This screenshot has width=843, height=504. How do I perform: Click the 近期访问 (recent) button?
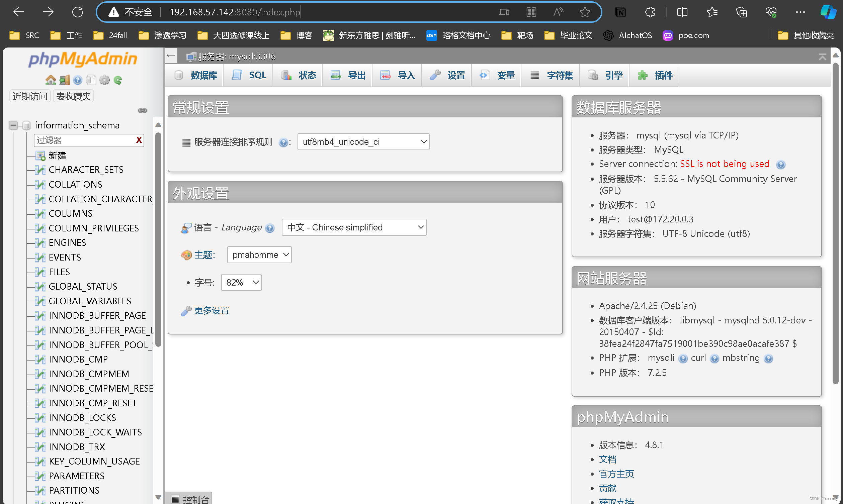coord(30,96)
